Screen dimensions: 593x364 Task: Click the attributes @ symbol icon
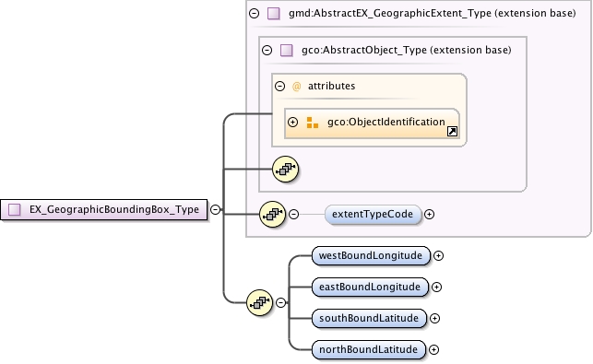pos(297,87)
